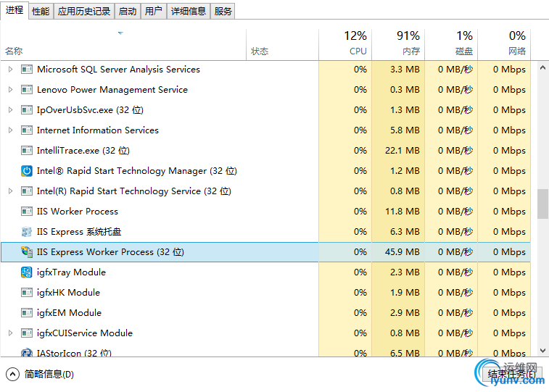Collapse to 简略信息 view

point(41,375)
